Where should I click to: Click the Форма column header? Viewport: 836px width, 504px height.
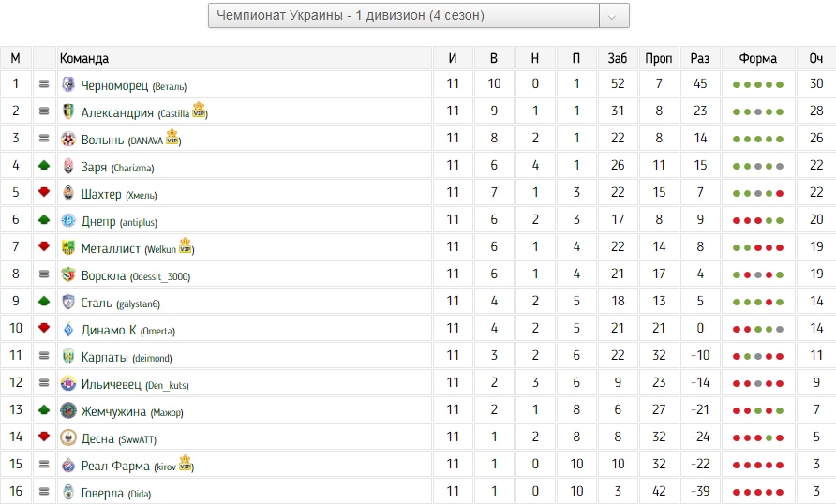coord(757,58)
